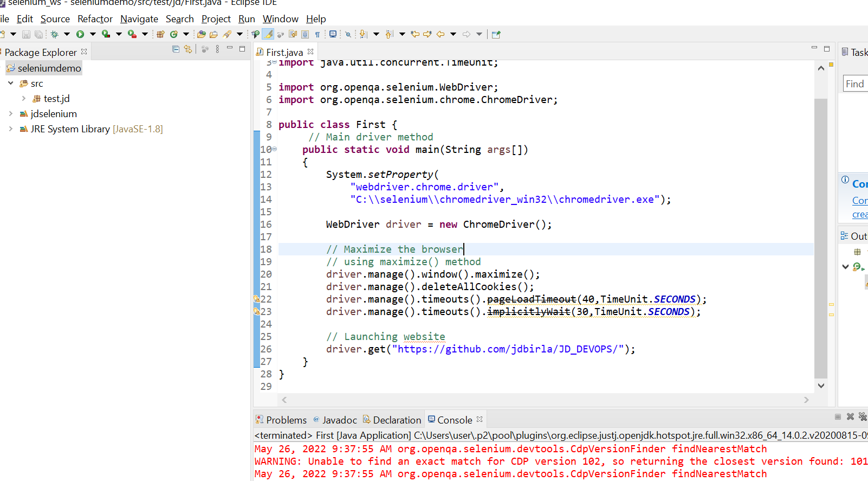Open the Source menu
868x481 pixels.
click(55, 19)
